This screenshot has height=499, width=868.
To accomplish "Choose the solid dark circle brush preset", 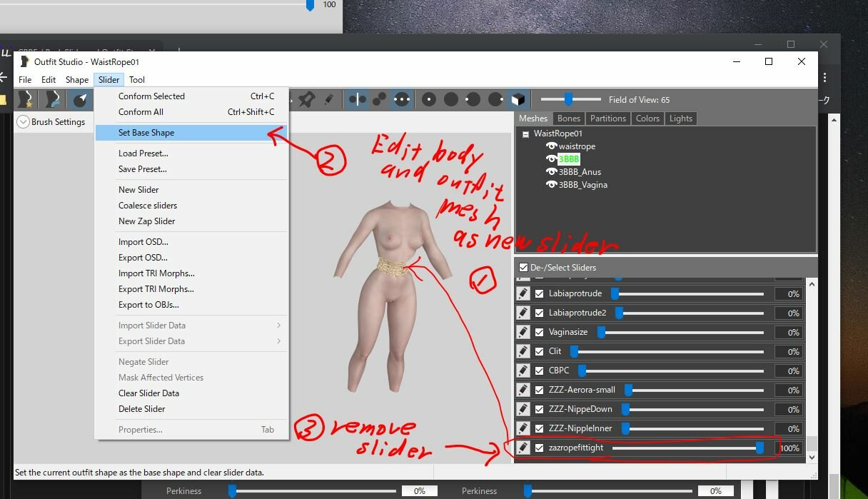I will (x=451, y=99).
